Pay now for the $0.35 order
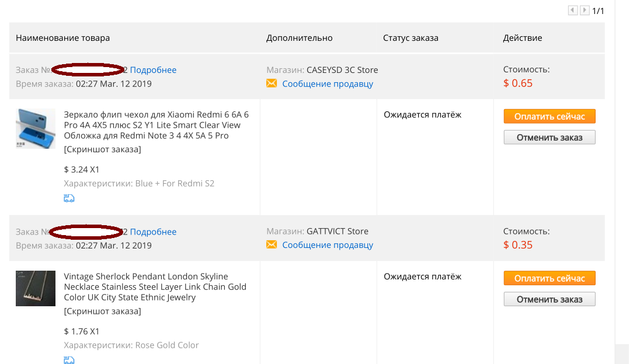Screen dimensions: 640x364 point(549,278)
